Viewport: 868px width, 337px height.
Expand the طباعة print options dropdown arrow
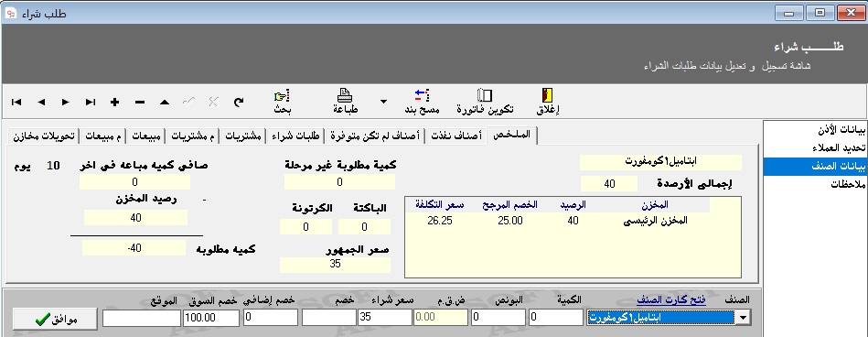pos(383,102)
